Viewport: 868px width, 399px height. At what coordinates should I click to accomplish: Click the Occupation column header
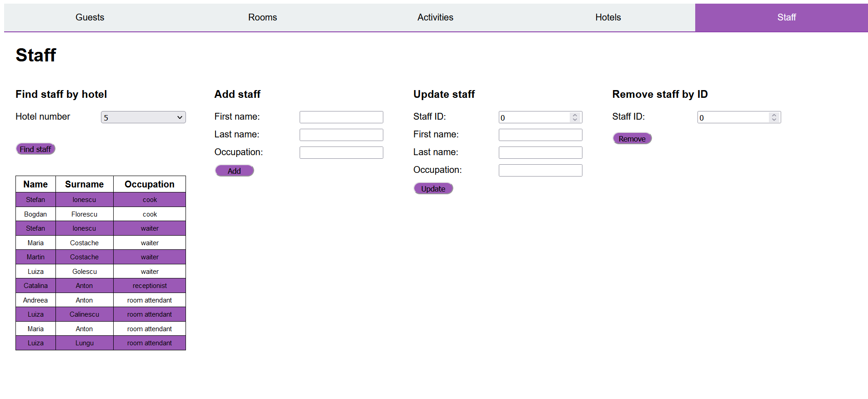[150, 184]
